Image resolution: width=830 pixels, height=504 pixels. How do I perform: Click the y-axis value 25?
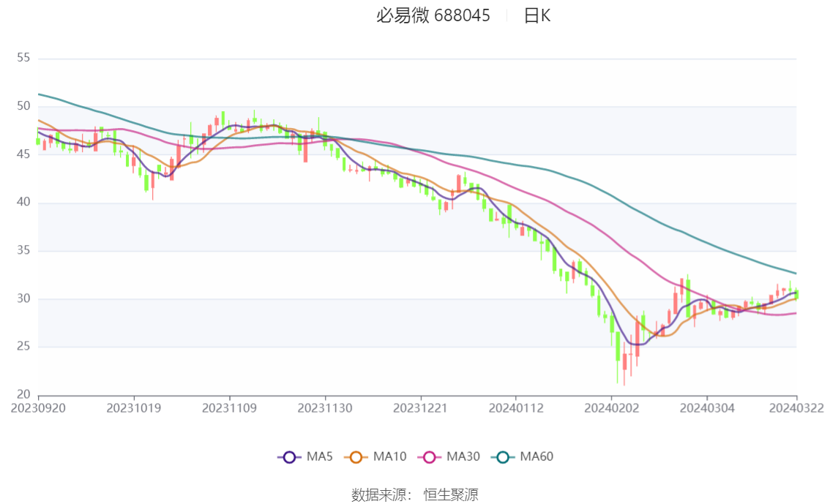[x=24, y=347]
